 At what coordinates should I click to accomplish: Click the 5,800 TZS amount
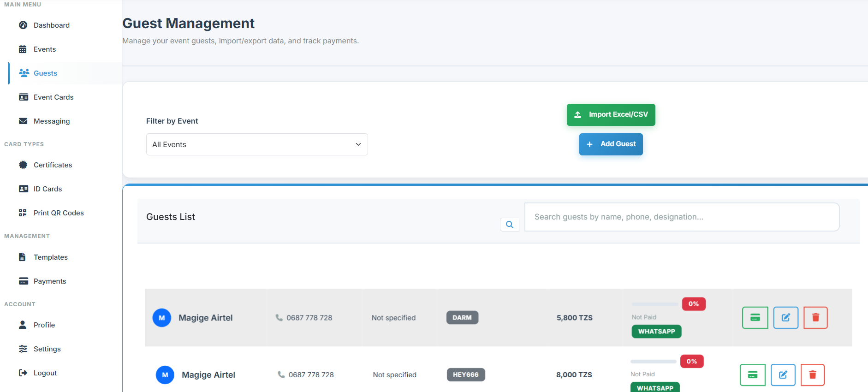click(x=575, y=318)
